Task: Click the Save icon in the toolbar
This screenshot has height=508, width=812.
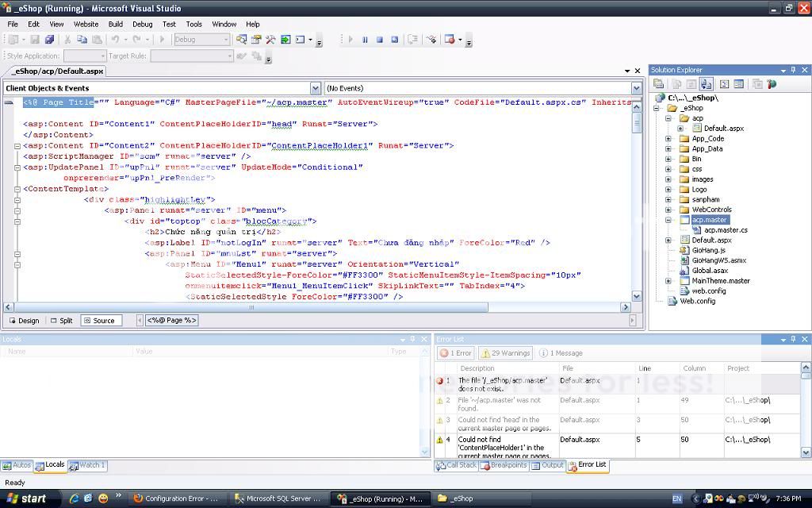Action: pos(35,40)
